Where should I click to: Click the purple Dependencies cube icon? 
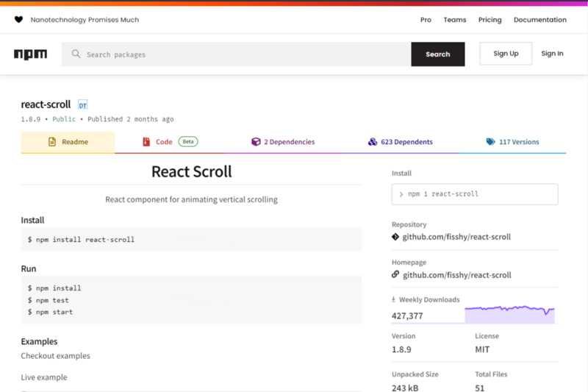256,142
